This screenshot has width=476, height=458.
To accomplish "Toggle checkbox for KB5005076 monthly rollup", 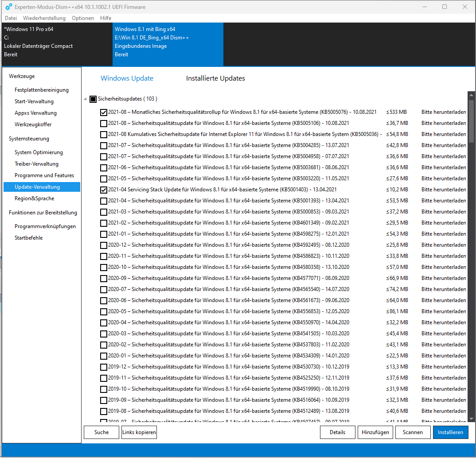I will pos(104,113).
